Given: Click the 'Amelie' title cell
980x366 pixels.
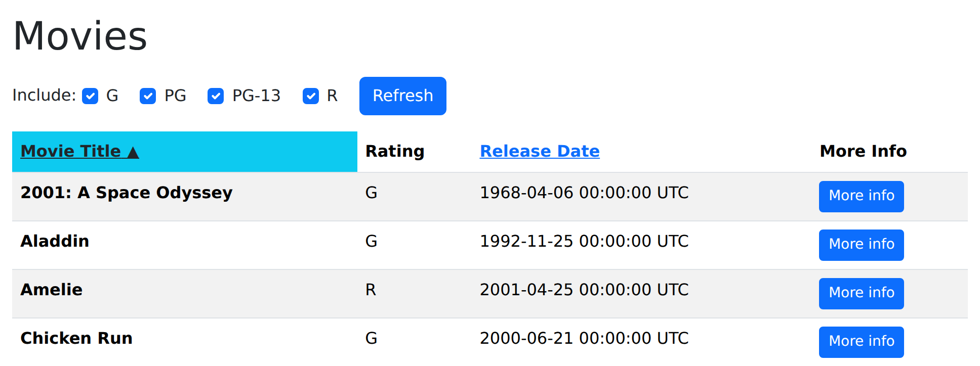Looking at the screenshot, I should [x=185, y=294].
